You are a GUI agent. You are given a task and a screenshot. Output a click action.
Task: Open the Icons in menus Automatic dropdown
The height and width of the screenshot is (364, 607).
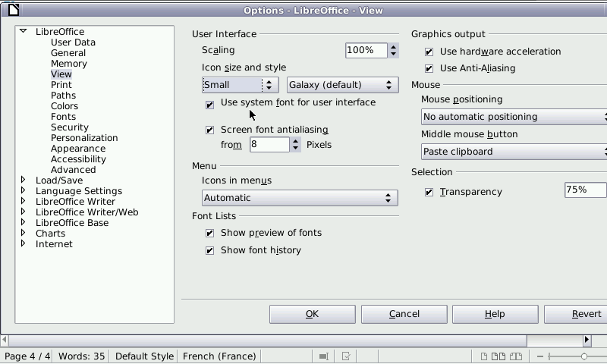click(300, 198)
